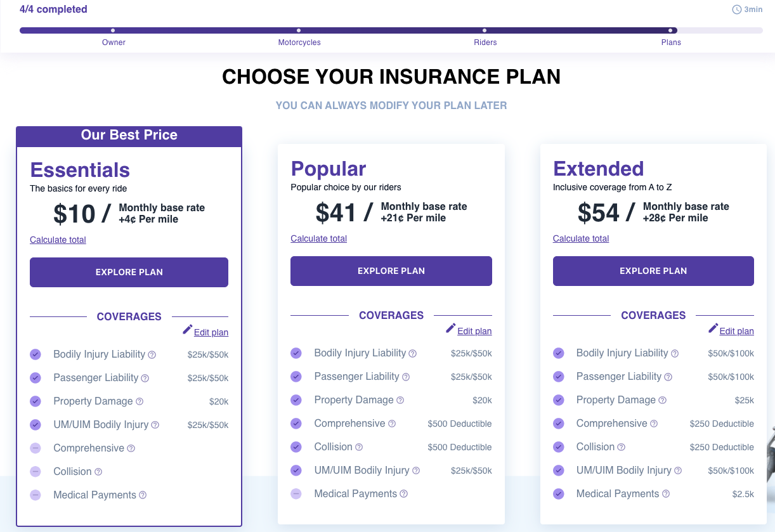The height and width of the screenshot is (532, 775).
Task: Open info tooltip for Essentials Medical Payments
Action: (x=143, y=495)
